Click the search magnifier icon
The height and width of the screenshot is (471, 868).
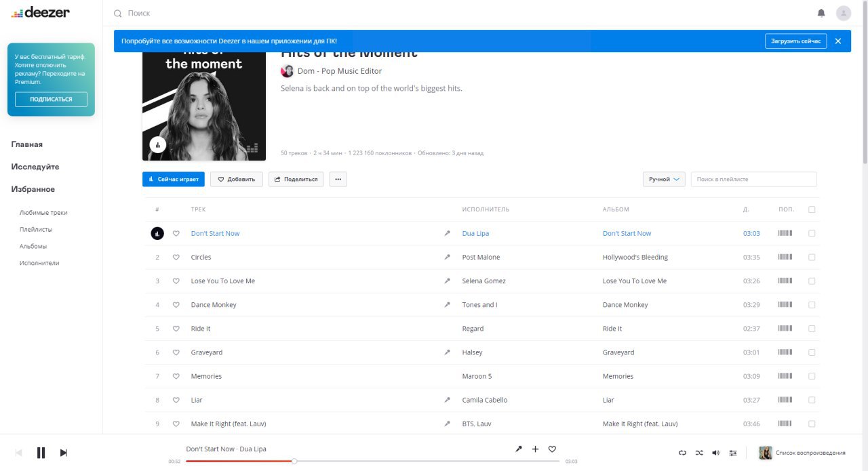(118, 13)
